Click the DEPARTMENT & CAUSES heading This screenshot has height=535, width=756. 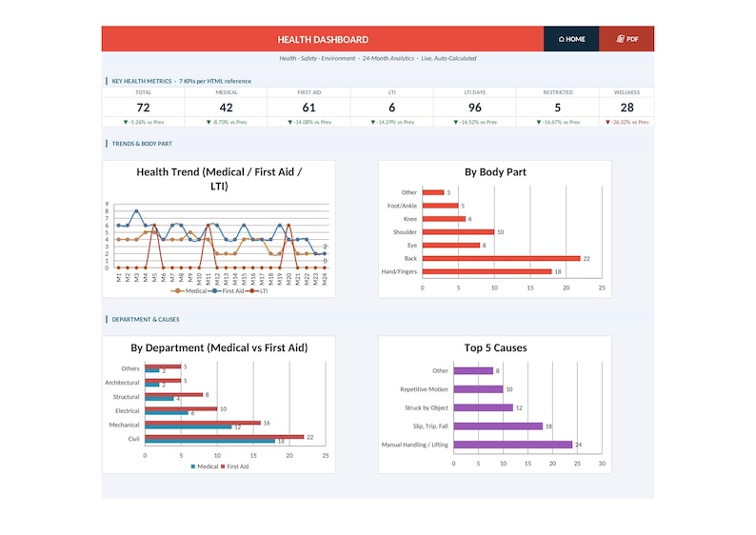click(x=145, y=320)
